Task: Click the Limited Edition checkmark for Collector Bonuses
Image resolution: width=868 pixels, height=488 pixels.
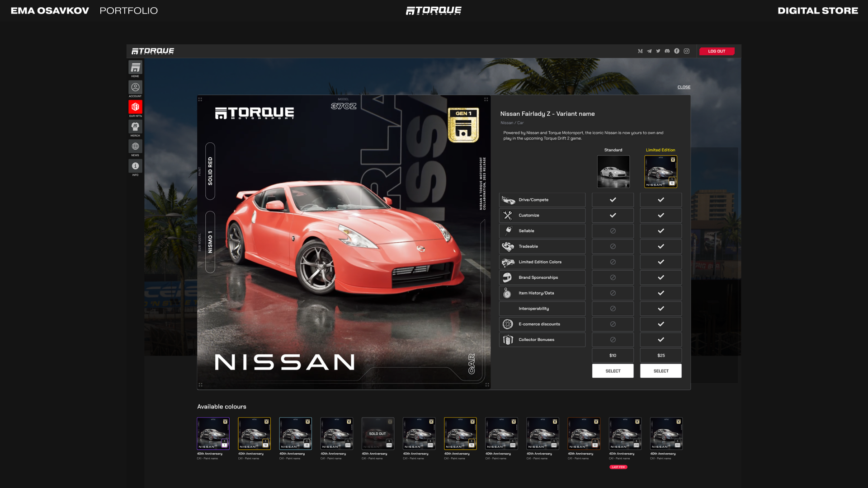Action: pos(661,340)
